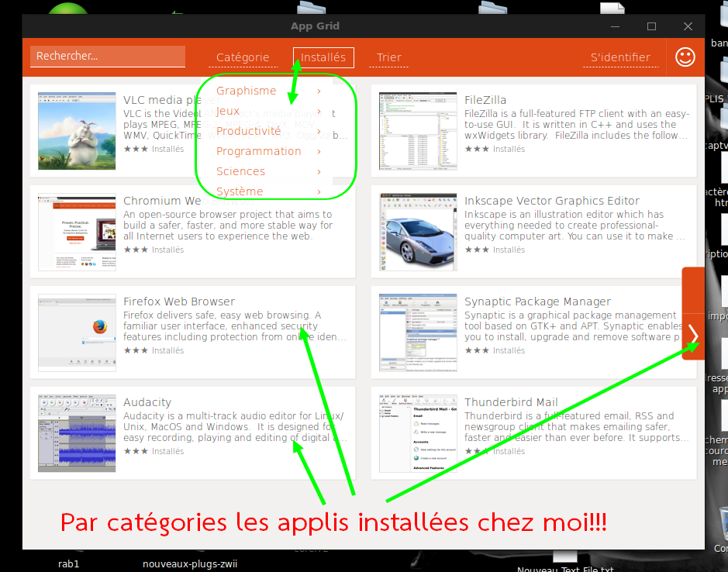Toggle the Installés filter
Screen dimensions: 728x572
pyautogui.click(x=323, y=57)
